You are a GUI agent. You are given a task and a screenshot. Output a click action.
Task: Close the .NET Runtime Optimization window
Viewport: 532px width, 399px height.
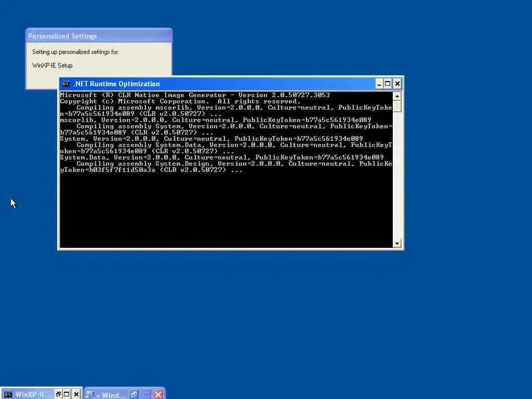(x=397, y=84)
